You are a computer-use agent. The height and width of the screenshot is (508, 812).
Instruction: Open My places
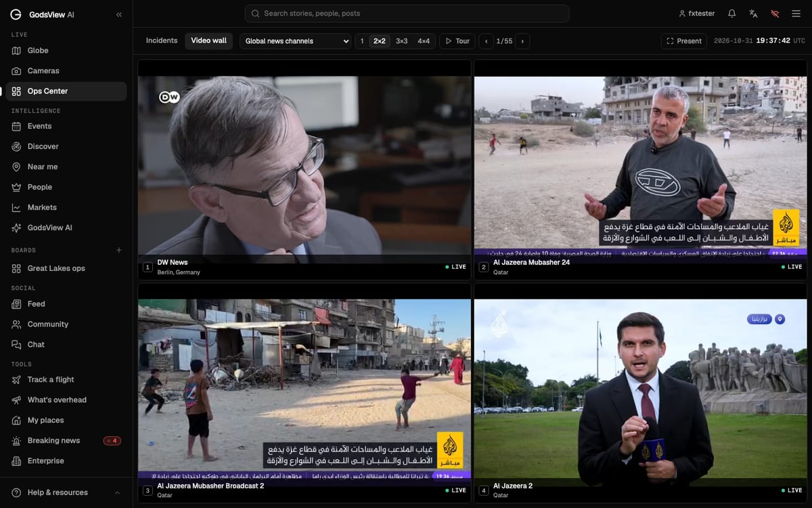coord(66,420)
